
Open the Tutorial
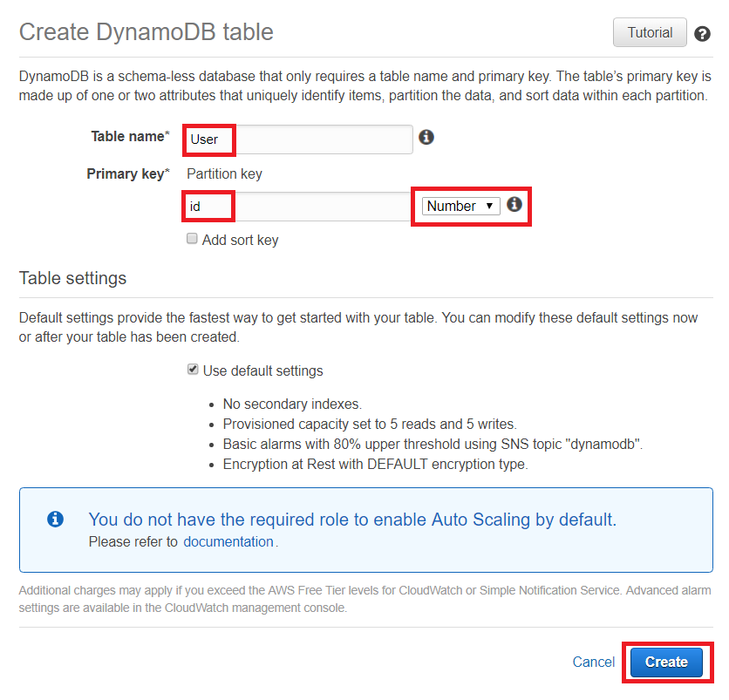point(650,32)
